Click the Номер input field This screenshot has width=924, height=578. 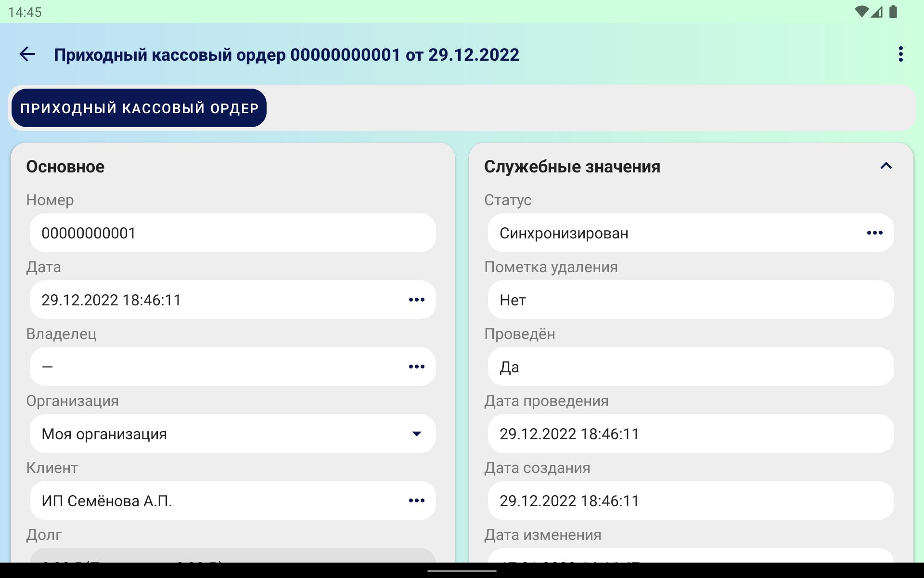point(232,233)
